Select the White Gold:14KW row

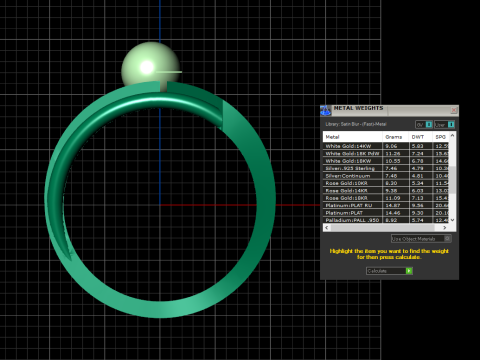(386, 146)
